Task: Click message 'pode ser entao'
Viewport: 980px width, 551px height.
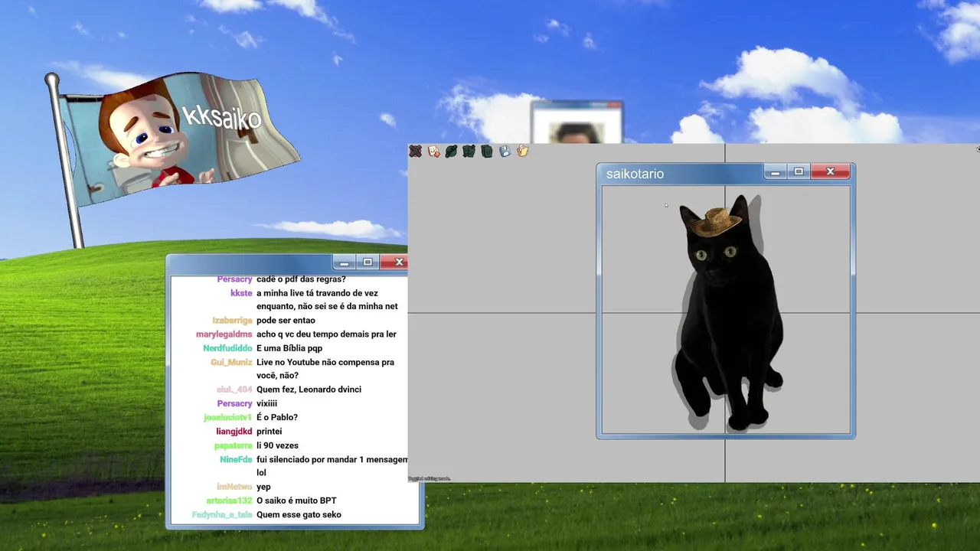Action: point(286,321)
